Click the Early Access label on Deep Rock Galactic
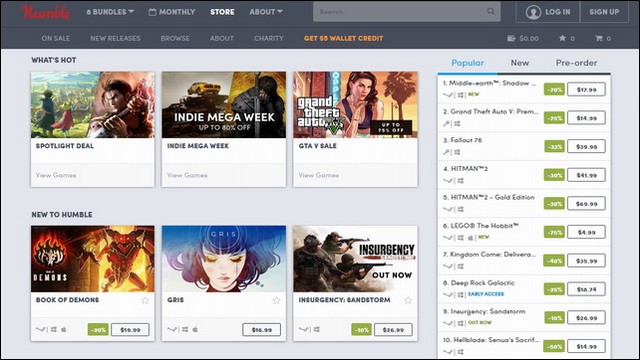The width and height of the screenshot is (640, 360). click(486, 294)
